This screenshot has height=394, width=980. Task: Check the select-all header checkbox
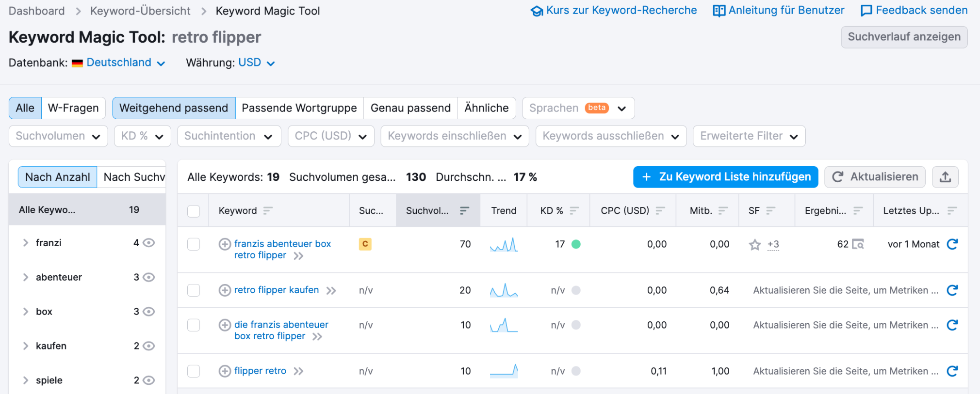194,211
